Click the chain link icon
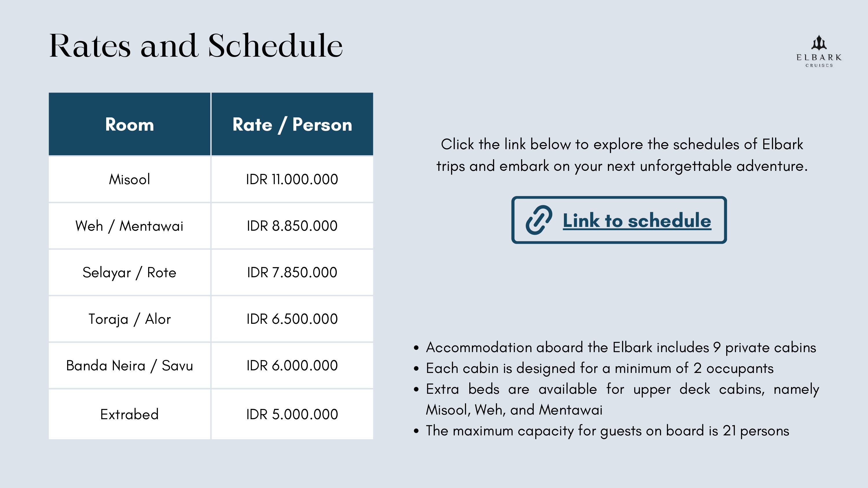Image resolution: width=868 pixels, height=488 pixels. pos(539,220)
